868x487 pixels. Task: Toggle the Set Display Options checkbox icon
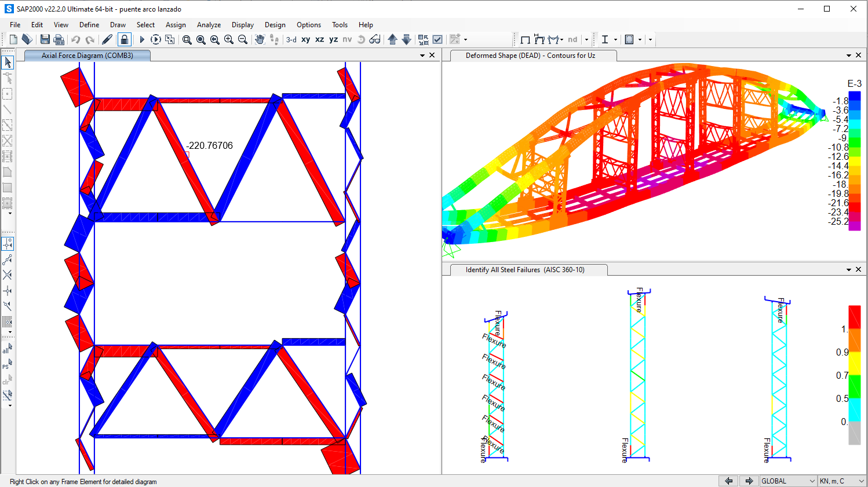tap(437, 39)
